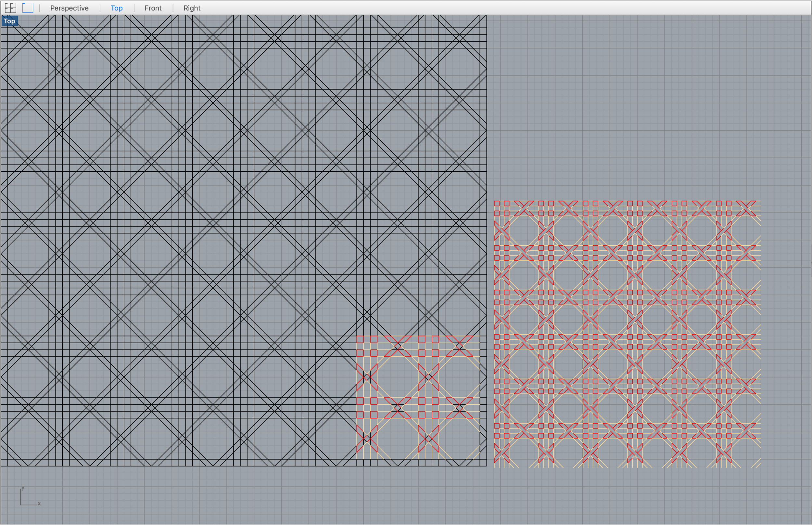Select the Top viewport tab
812x525 pixels.
coord(117,8)
